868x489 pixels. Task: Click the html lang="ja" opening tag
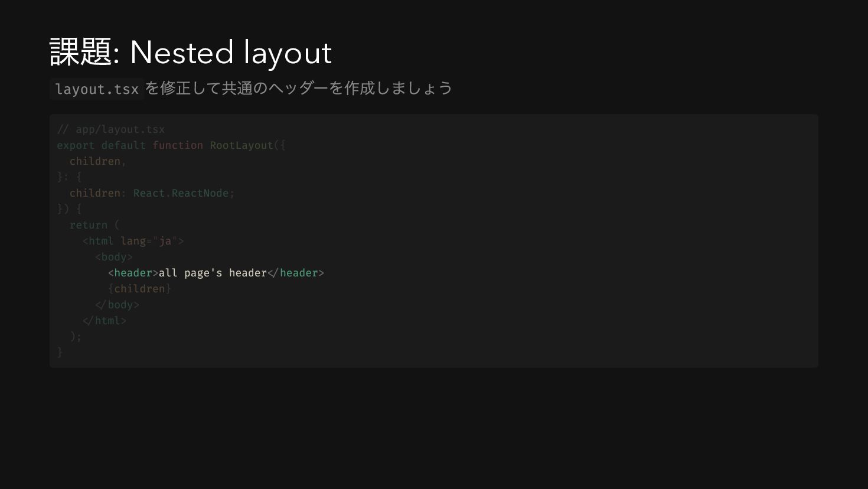[133, 241]
